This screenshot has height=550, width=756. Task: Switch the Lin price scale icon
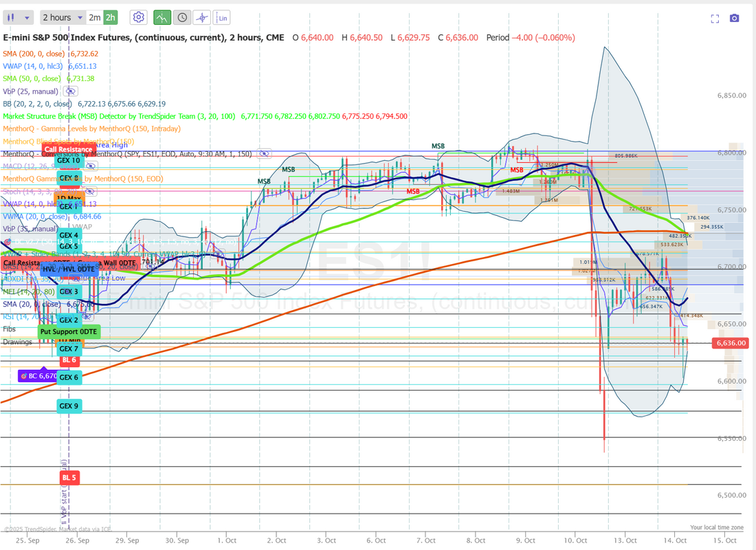click(x=222, y=17)
